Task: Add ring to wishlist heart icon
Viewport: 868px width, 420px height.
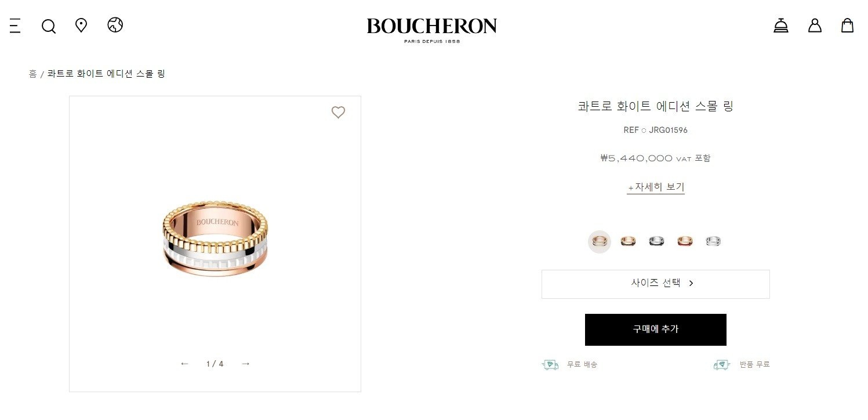Action: (338, 113)
